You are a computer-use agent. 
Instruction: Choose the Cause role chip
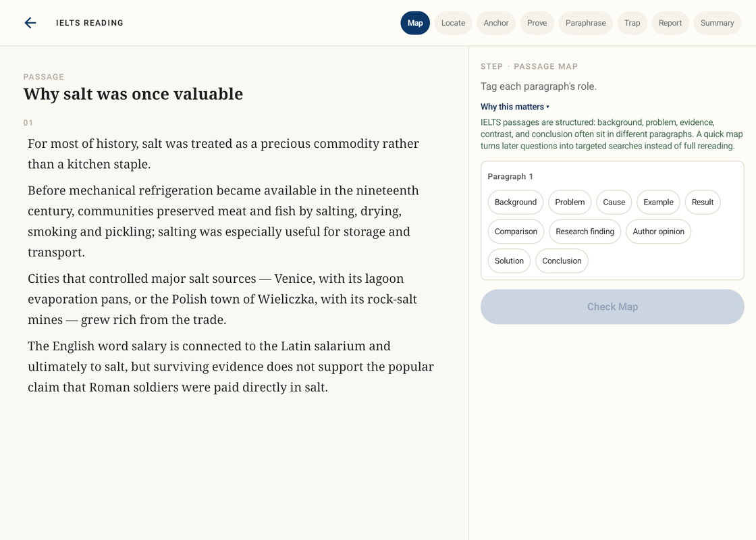click(x=614, y=202)
